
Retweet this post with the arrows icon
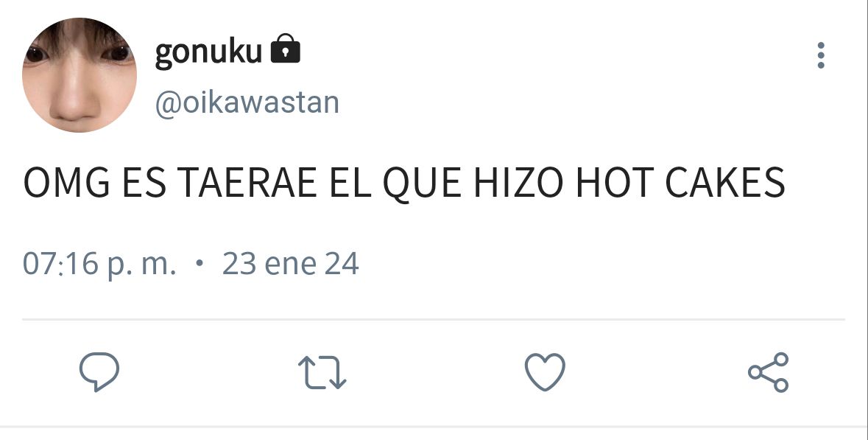[322, 372]
